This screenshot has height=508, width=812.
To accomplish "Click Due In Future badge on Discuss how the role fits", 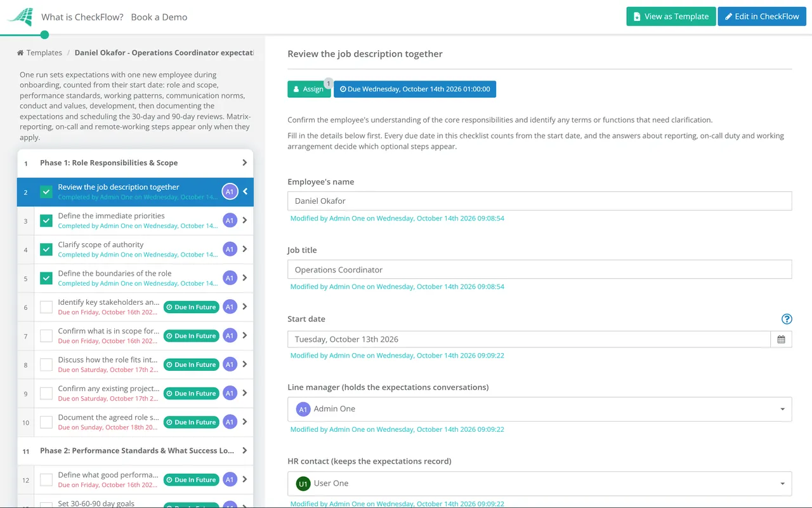I will (x=191, y=364).
